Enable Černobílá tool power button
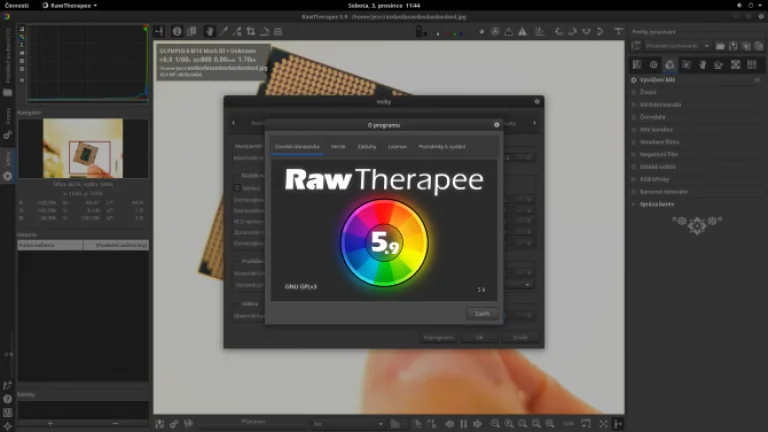The width and height of the screenshot is (768, 432). click(x=634, y=117)
